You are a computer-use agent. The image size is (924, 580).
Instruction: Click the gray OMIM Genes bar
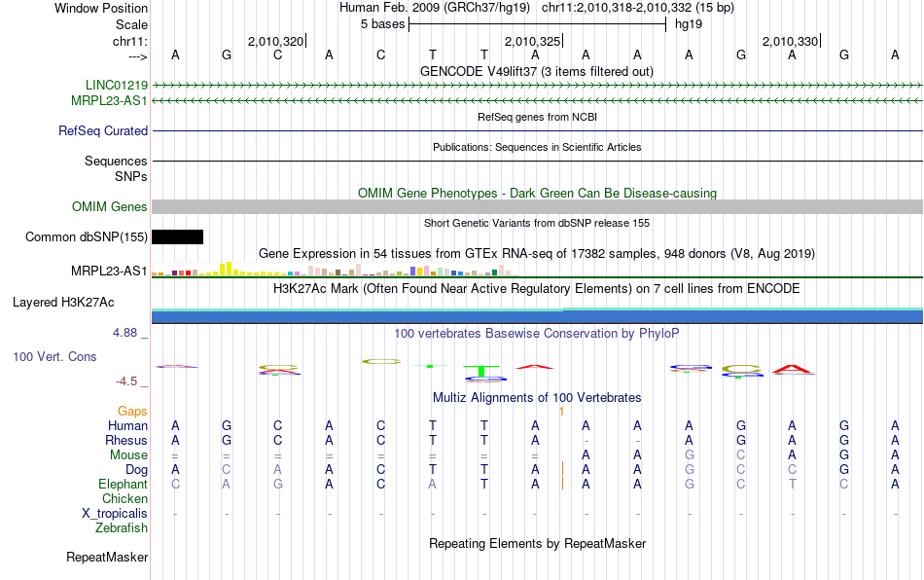tap(538, 207)
